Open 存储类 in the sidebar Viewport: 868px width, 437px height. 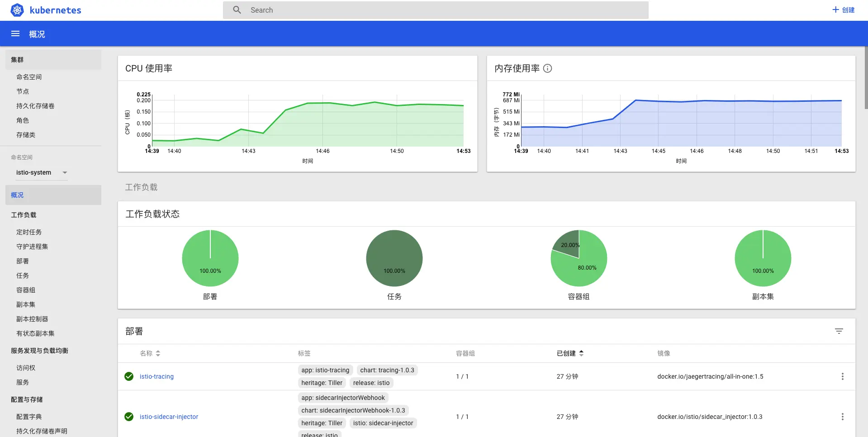pyautogui.click(x=26, y=135)
